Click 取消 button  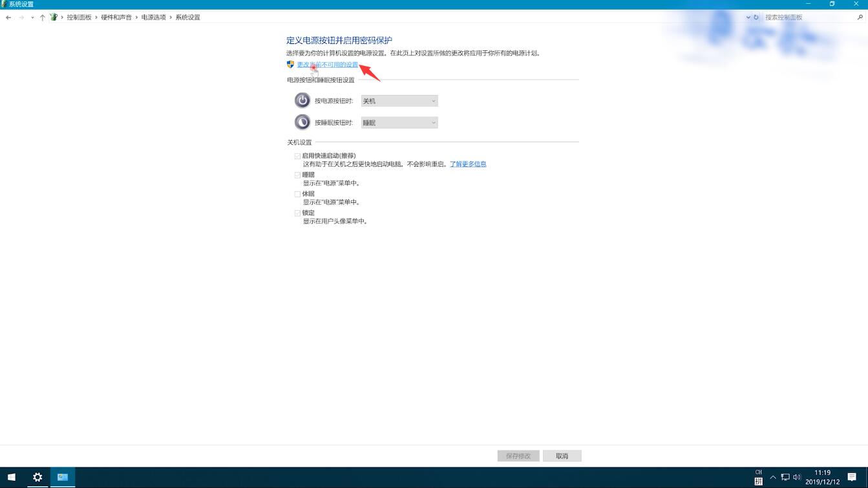pos(562,456)
